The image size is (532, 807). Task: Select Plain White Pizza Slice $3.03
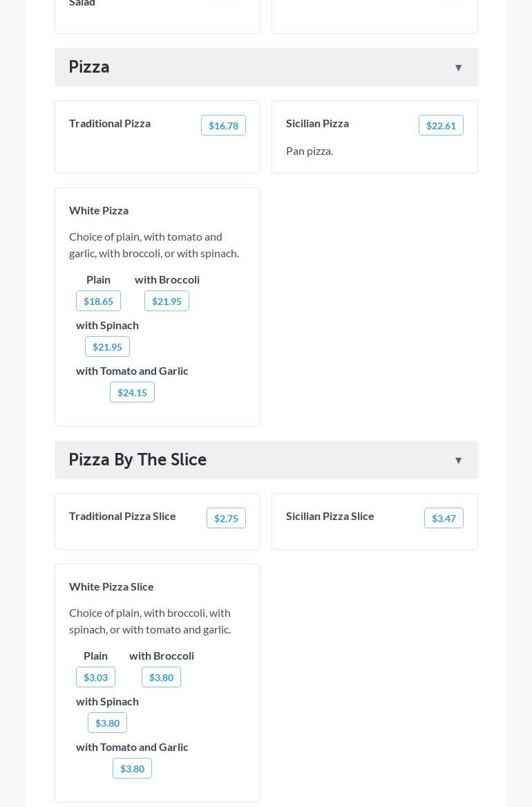[95, 677]
